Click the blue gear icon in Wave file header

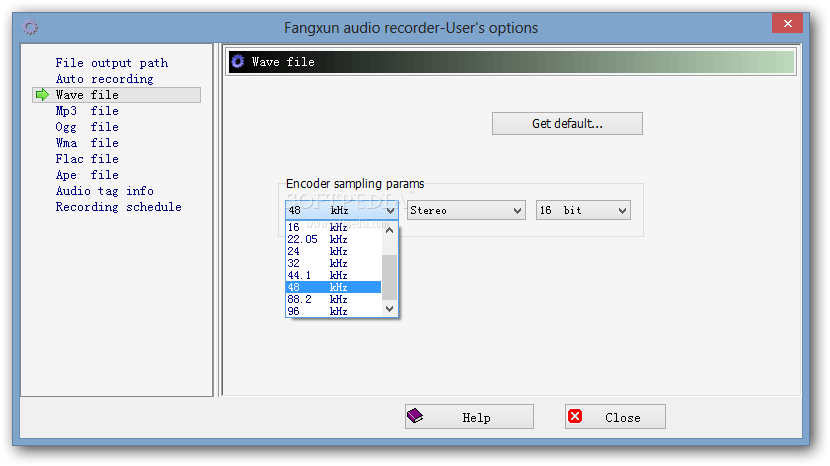click(238, 61)
